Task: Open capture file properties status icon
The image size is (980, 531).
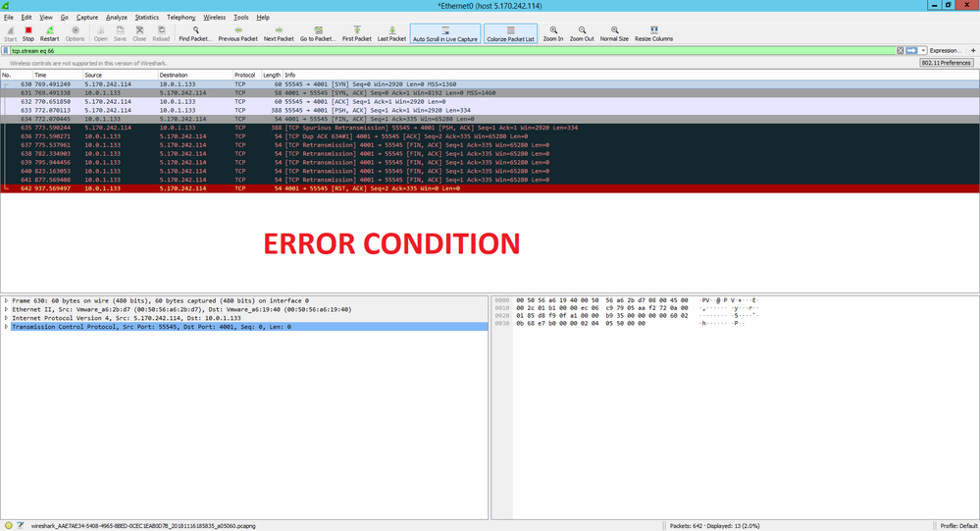Action: [21, 526]
